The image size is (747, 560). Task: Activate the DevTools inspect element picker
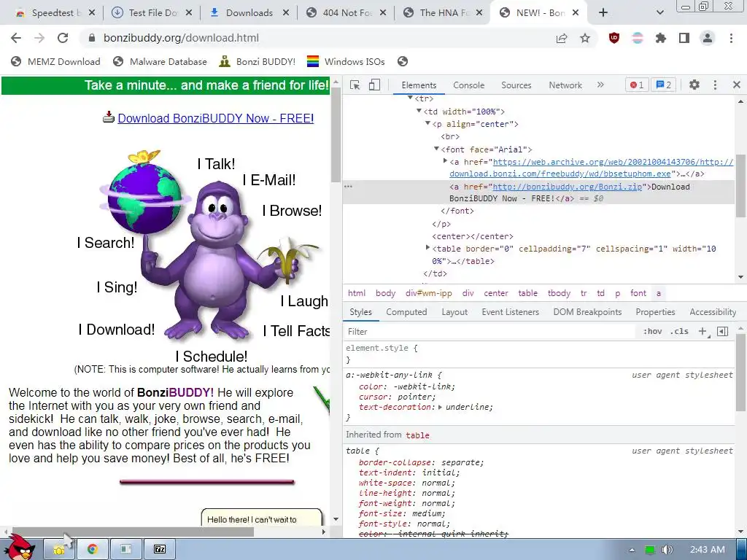pyautogui.click(x=355, y=85)
